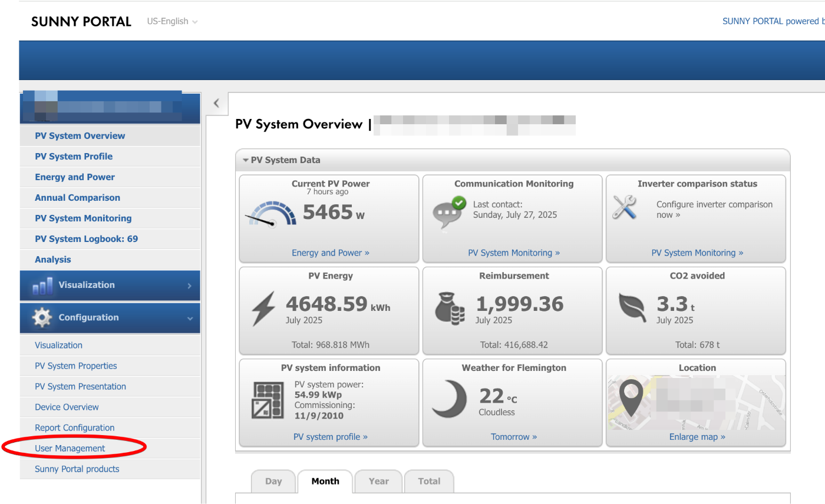Open Device Overview
The width and height of the screenshot is (825, 504).
110,407
